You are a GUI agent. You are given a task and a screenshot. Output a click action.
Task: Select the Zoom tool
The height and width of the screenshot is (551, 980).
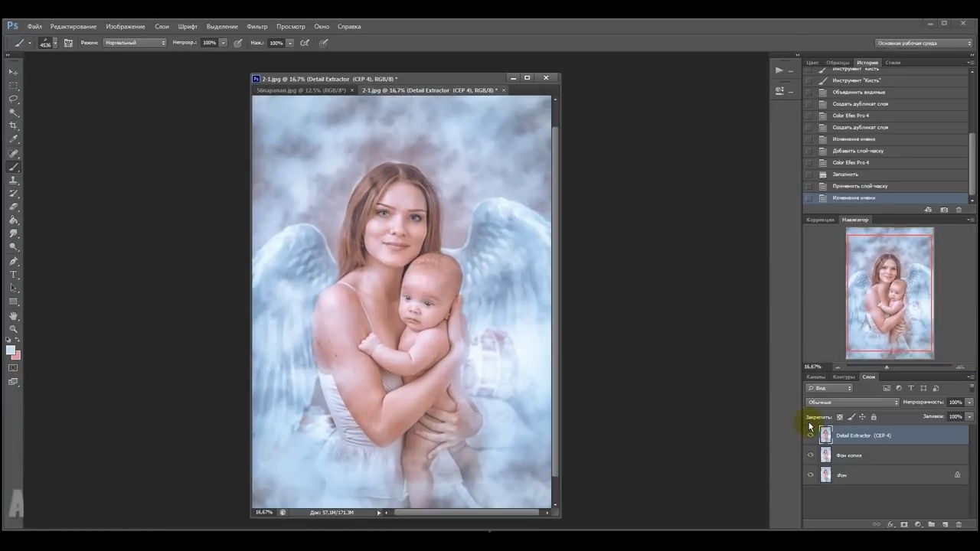click(13, 329)
